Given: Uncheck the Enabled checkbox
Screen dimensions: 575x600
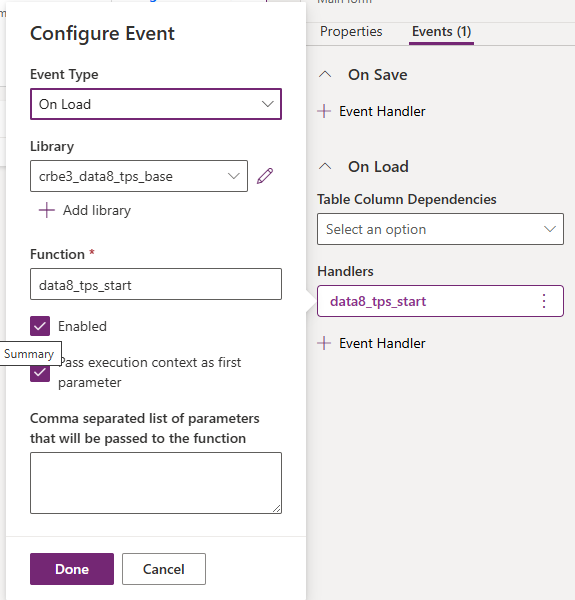Looking at the screenshot, I should (x=40, y=326).
